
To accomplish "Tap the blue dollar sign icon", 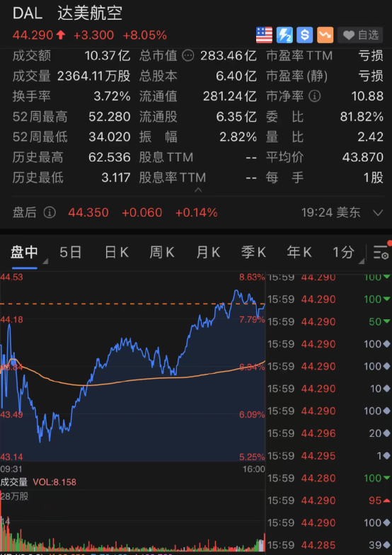I will tap(304, 35).
